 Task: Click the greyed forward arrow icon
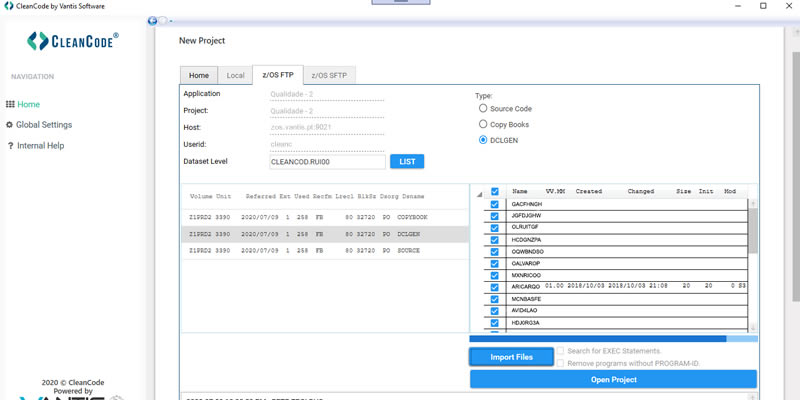coord(162,20)
